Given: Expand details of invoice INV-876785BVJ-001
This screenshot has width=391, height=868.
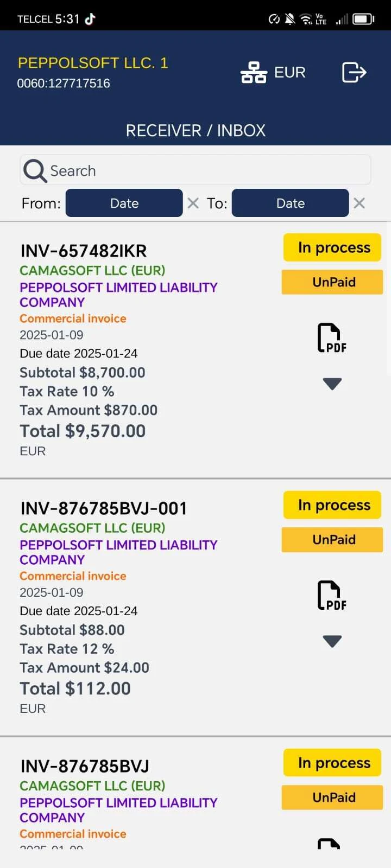Looking at the screenshot, I should [332, 641].
